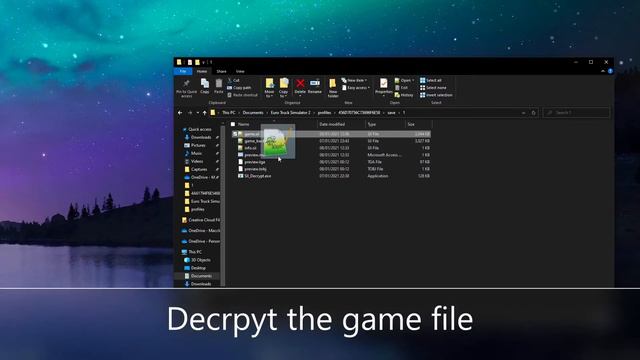Click the Forward navigation arrow

pyautogui.click(x=190, y=113)
